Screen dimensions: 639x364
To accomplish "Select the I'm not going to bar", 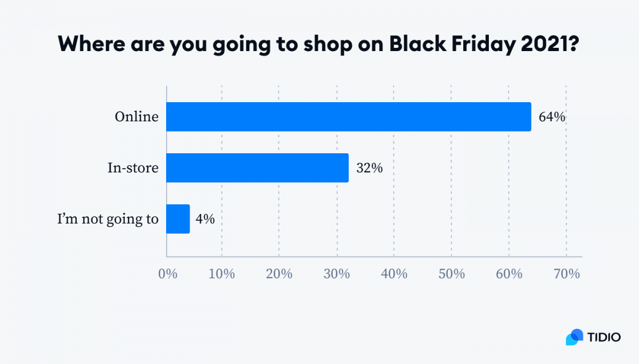I will (x=178, y=219).
